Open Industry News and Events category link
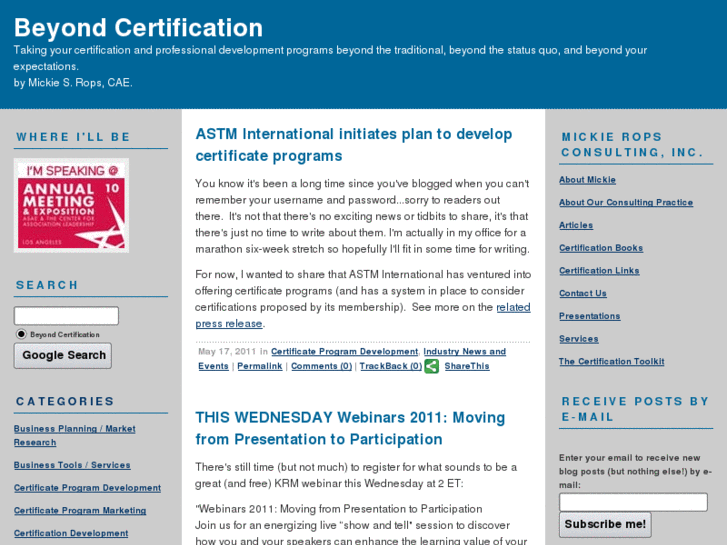This screenshot has width=727, height=545. coord(352,359)
